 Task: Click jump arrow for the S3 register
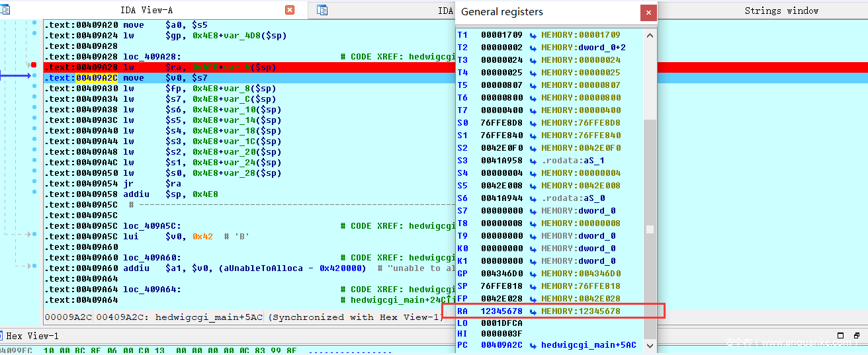coord(533,161)
